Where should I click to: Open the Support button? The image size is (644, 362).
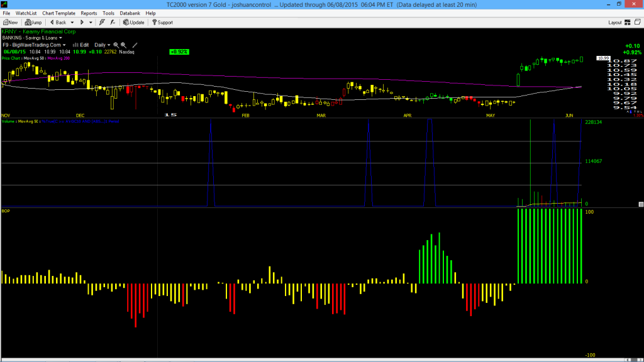click(163, 23)
